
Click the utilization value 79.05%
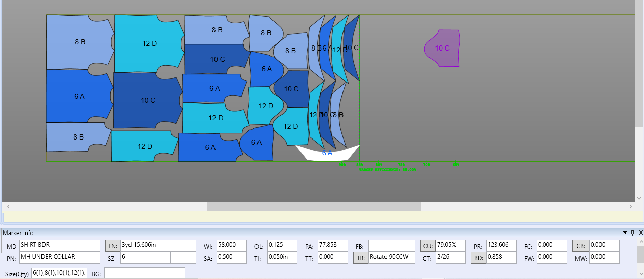[451, 246]
